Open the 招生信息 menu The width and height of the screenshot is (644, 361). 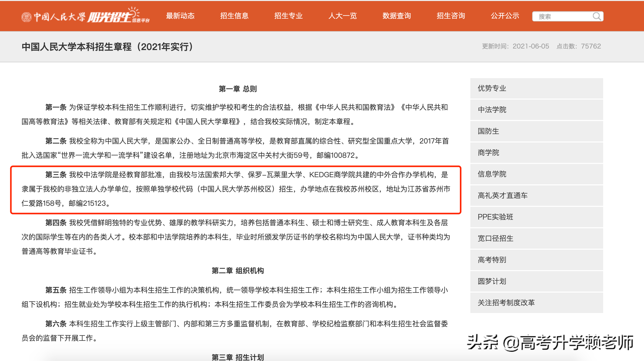pyautogui.click(x=235, y=16)
